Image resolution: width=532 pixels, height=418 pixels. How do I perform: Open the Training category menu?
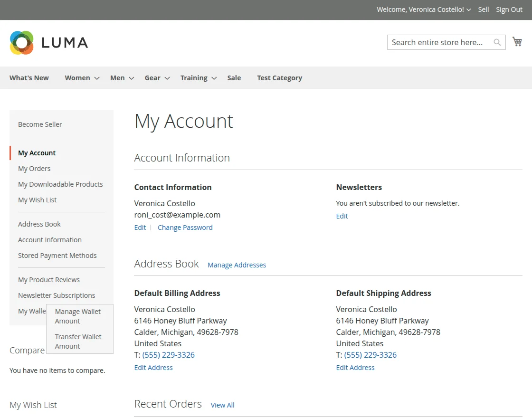pyautogui.click(x=198, y=78)
